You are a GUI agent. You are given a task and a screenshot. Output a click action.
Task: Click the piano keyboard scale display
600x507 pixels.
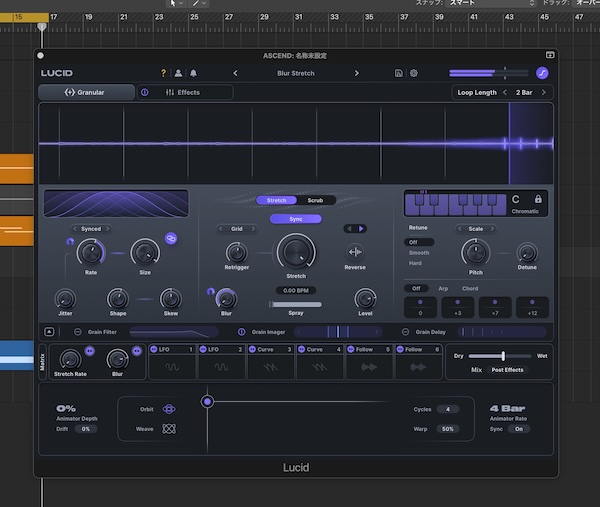[455, 204]
